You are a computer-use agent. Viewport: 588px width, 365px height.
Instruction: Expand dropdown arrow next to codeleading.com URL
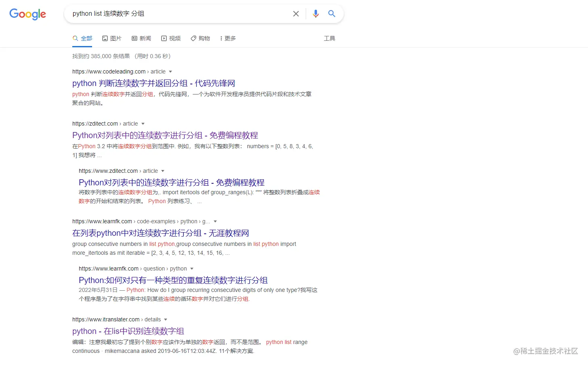pyautogui.click(x=170, y=72)
